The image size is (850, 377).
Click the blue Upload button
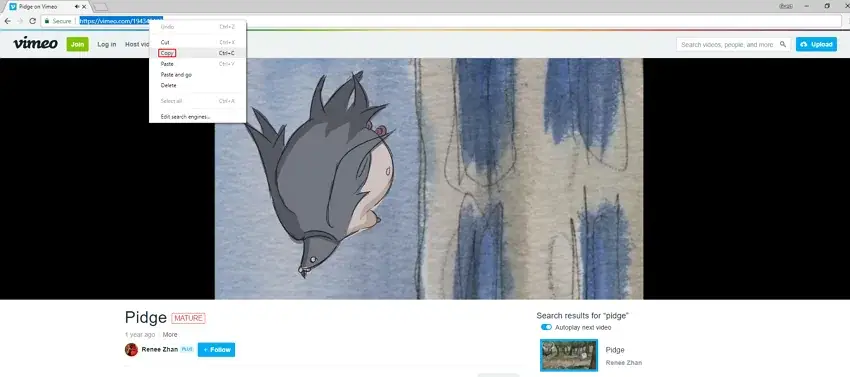pyautogui.click(x=816, y=44)
